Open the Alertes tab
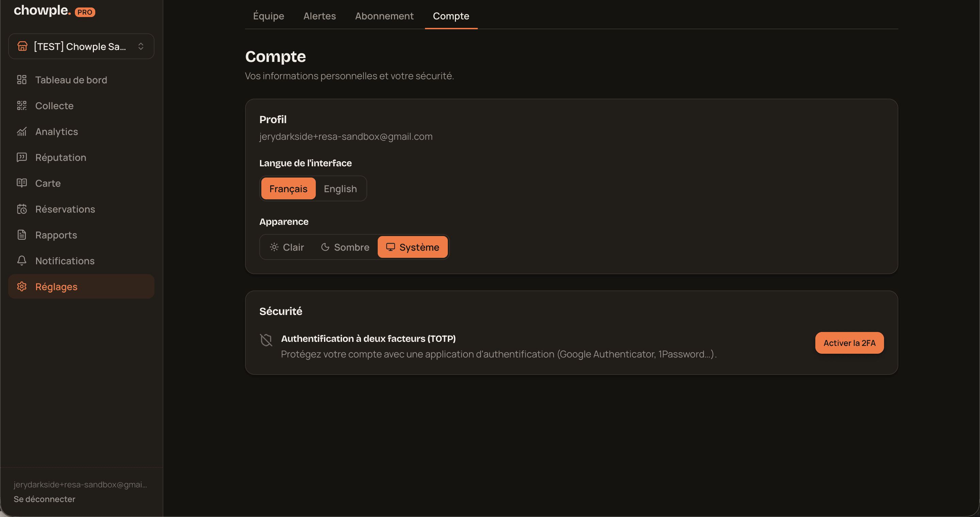This screenshot has height=517, width=980. coord(320,16)
